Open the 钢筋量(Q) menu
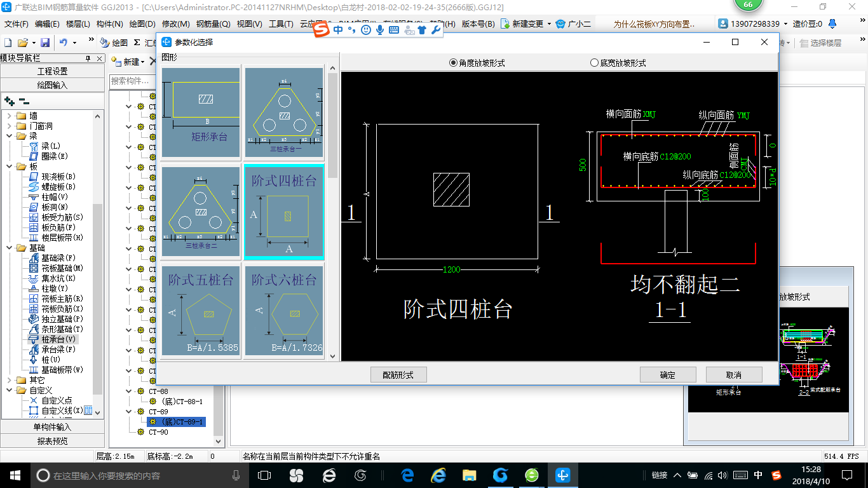 click(x=213, y=24)
